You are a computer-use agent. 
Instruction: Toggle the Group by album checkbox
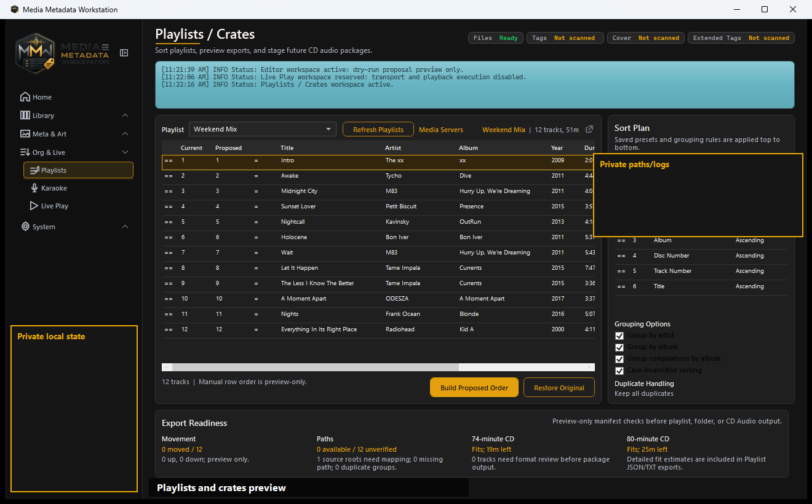[619, 347]
